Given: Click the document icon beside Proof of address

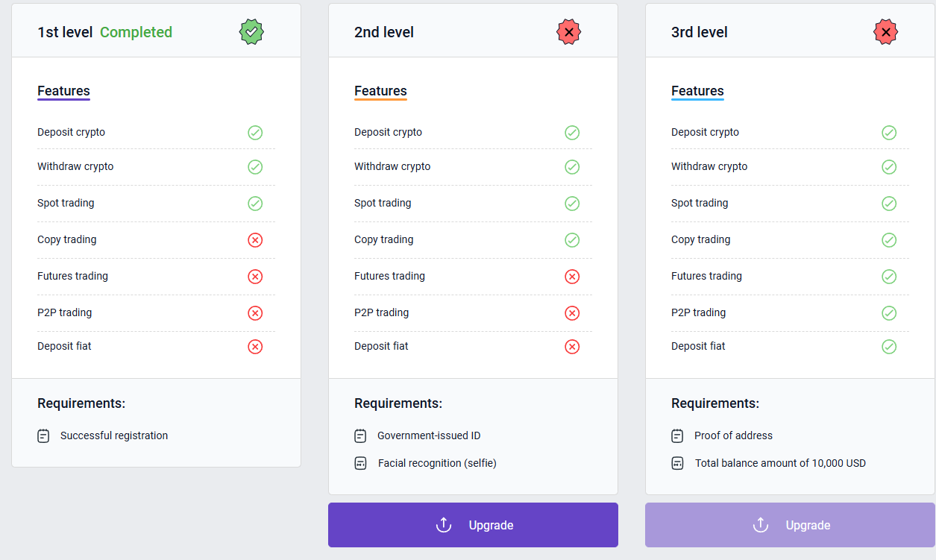Looking at the screenshot, I should pos(677,435).
